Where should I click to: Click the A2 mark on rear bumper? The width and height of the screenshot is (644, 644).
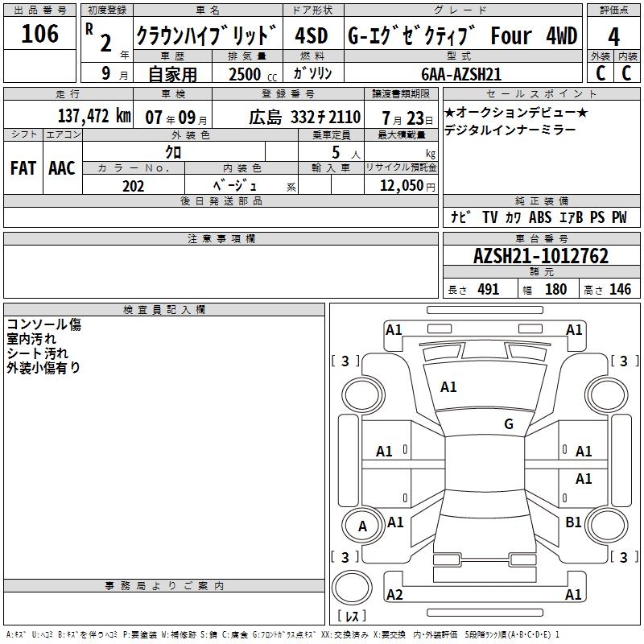(x=394, y=594)
